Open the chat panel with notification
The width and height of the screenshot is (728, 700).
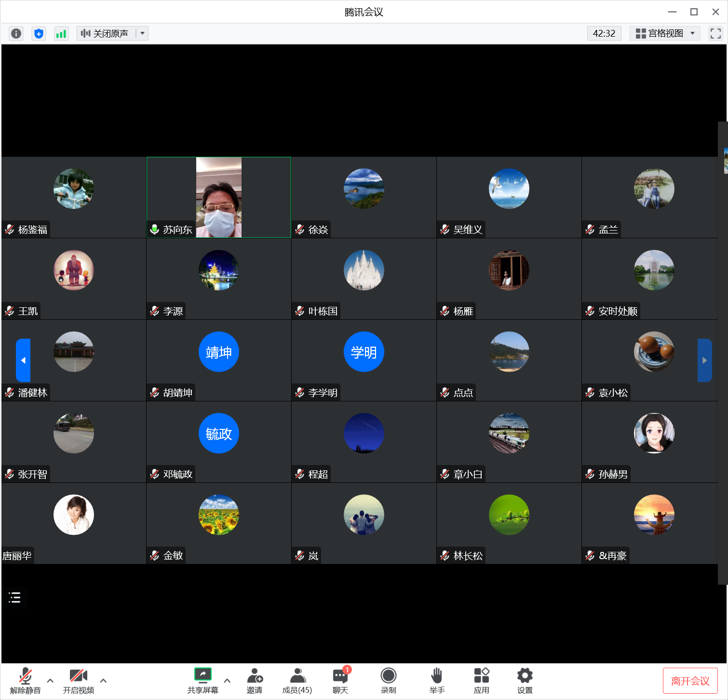tap(340, 680)
